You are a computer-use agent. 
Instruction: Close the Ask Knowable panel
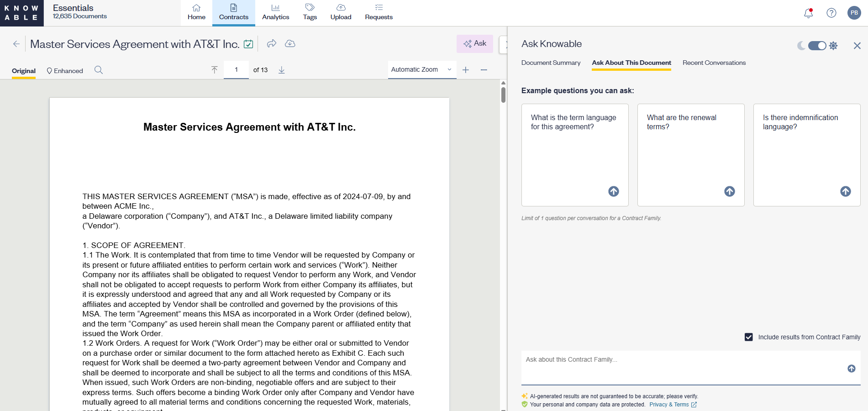coord(857,46)
